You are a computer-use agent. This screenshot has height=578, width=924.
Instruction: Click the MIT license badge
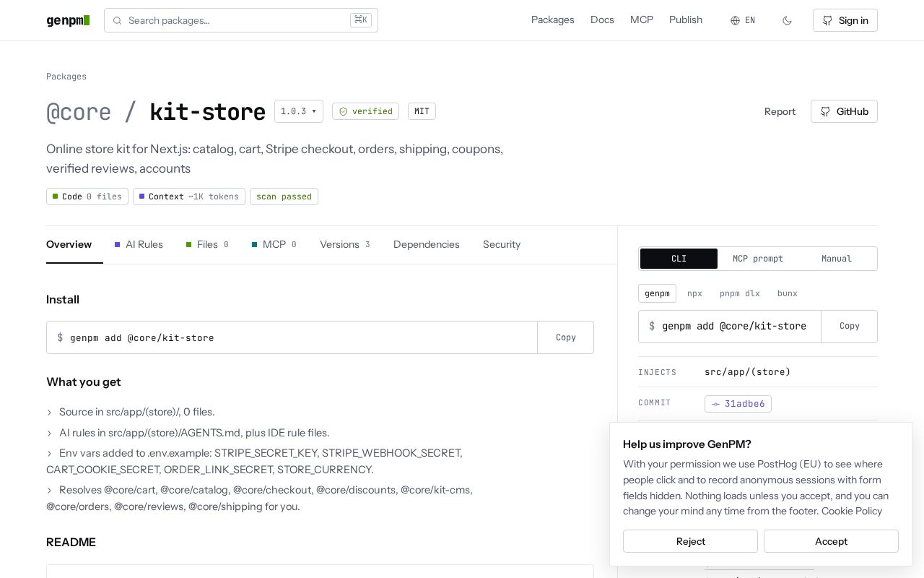pyautogui.click(x=422, y=111)
